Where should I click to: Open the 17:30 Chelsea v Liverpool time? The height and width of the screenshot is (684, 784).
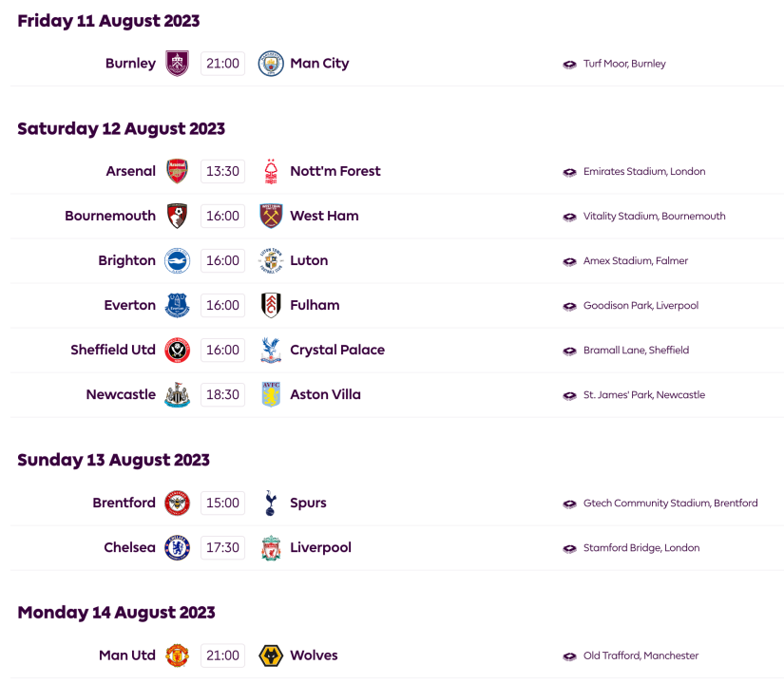point(222,547)
